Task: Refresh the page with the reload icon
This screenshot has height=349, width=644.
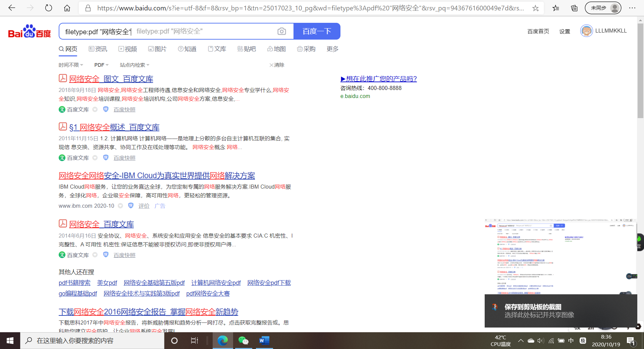Action: (x=49, y=8)
